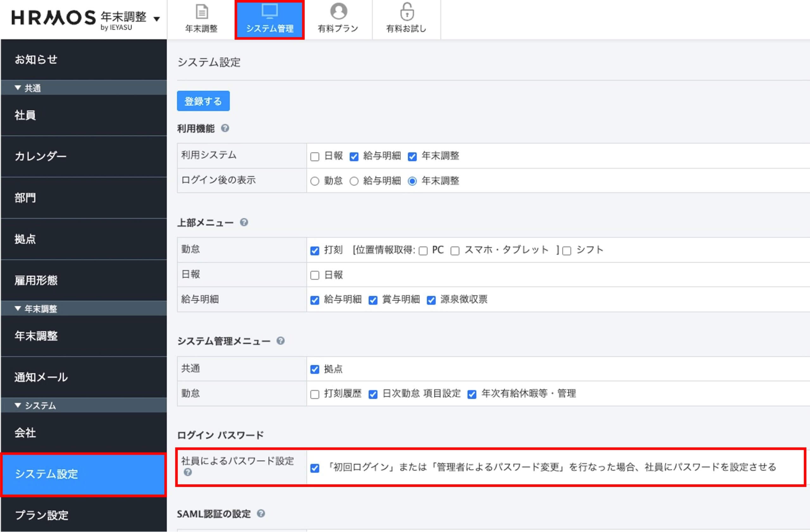This screenshot has width=810, height=532.
Task: Open 通知メール in the sidebar menu
Action: click(41, 377)
